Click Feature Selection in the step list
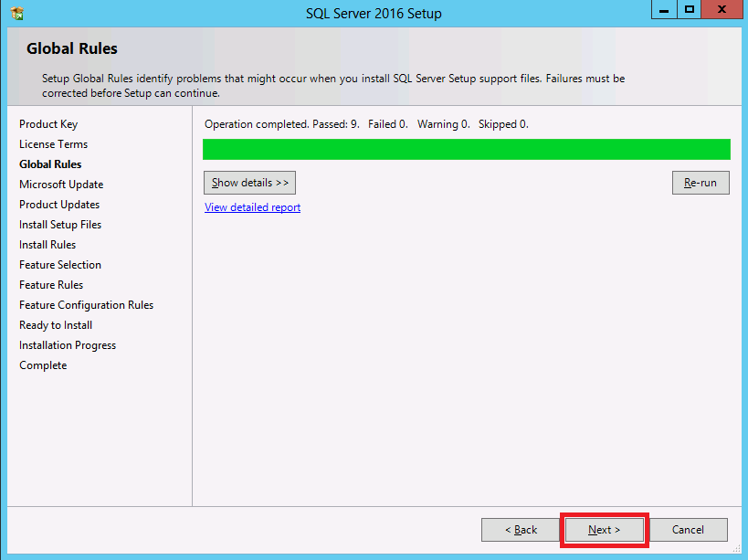This screenshot has width=748, height=560. click(x=60, y=265)
